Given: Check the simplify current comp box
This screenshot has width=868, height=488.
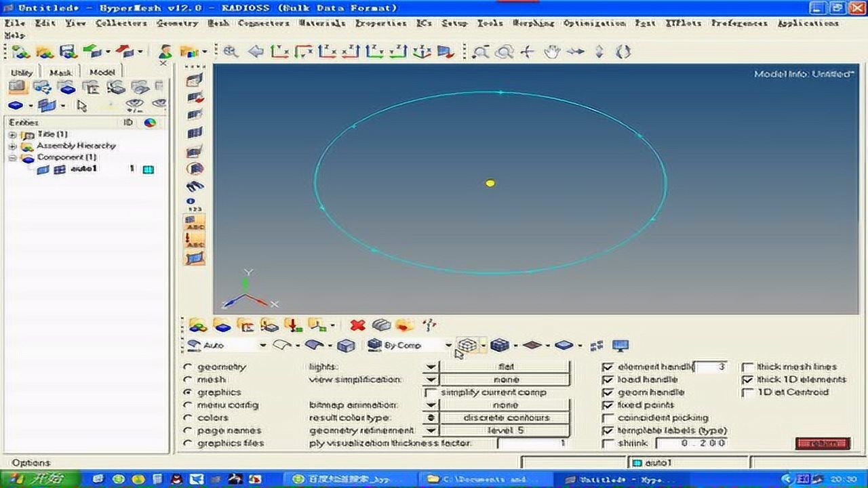Looking at the screenshot, I should 430,392.
